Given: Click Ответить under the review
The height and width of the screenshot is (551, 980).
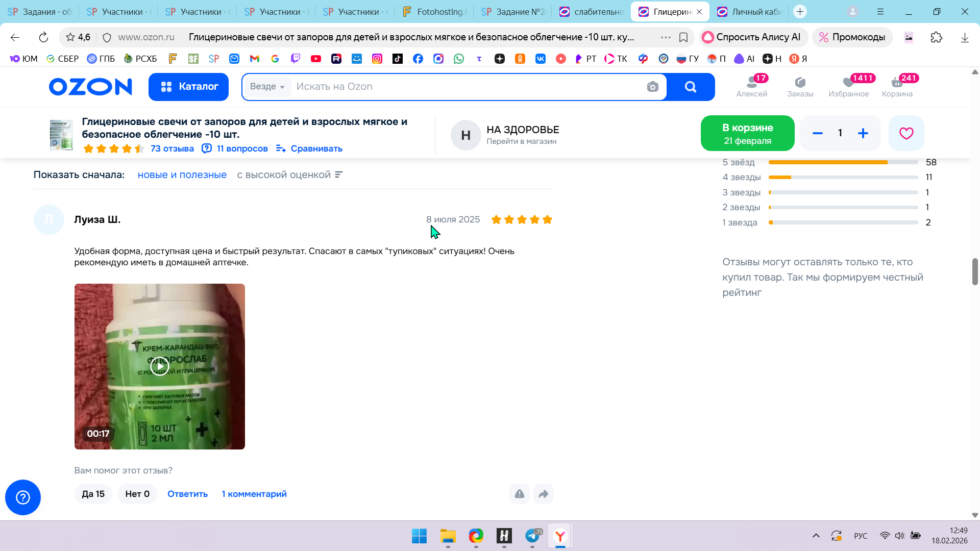Looking at the screenshot, I should [x=187, y=494].
